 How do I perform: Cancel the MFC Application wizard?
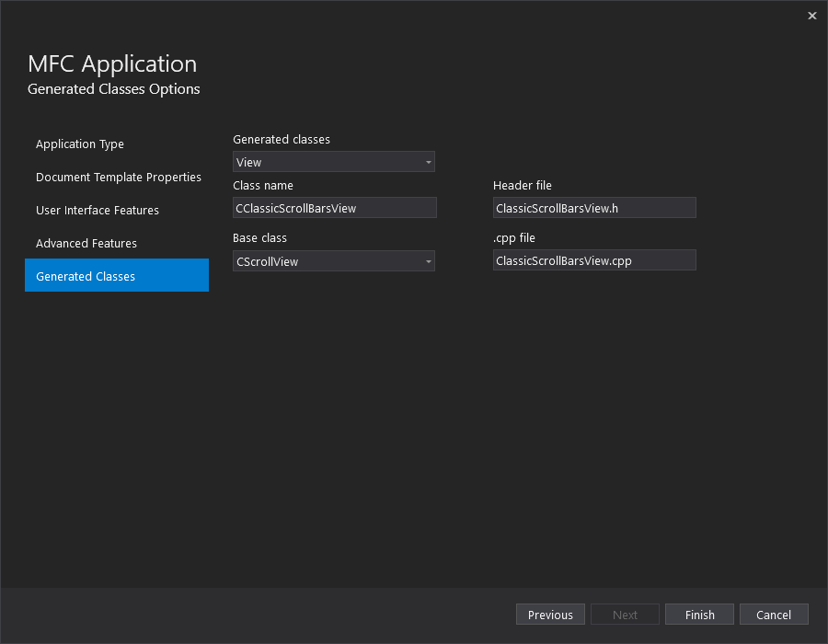(774, 615)
